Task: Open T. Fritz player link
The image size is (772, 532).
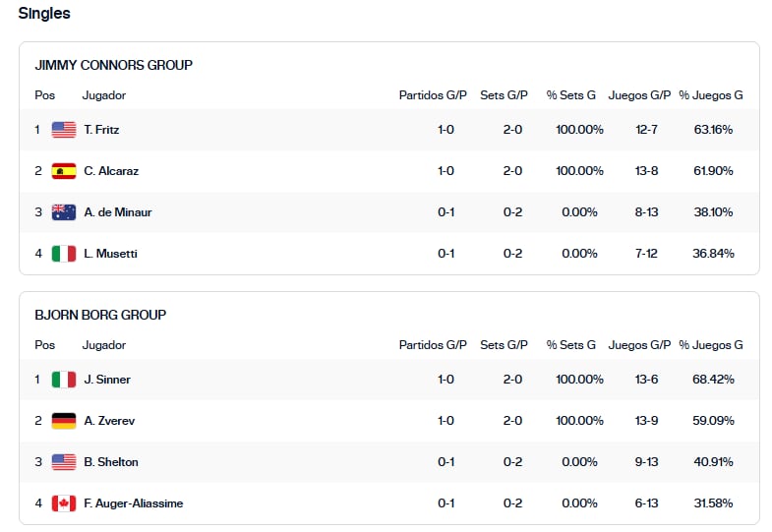Action: pyautogui.click(x=101, y=130)
